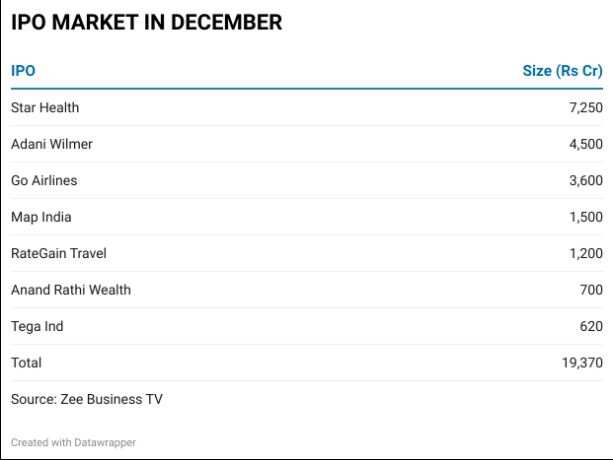613x460 pixels.
Task: Click the 620 size value
Action: click(x=591, y=326)
